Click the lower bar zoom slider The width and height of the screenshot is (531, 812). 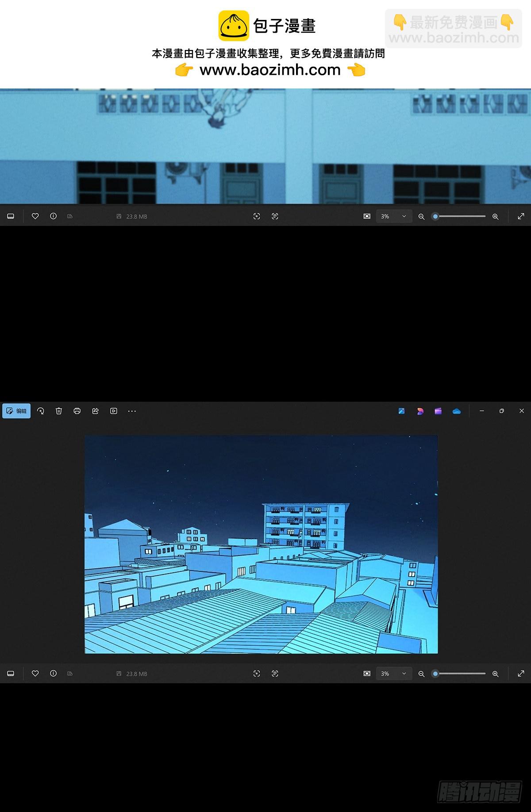coord(460,674)
